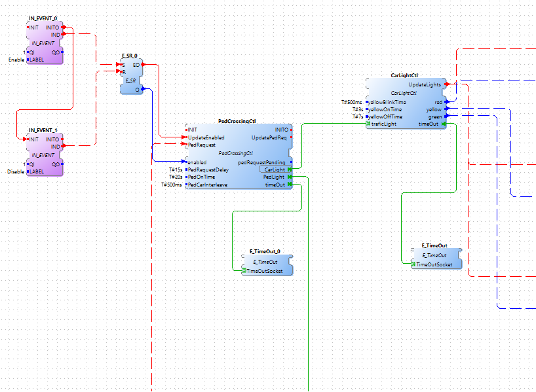Screen dimensions: 536x392
Task: Select the Disable LABEL parameter value
Action: coord(16,172)
